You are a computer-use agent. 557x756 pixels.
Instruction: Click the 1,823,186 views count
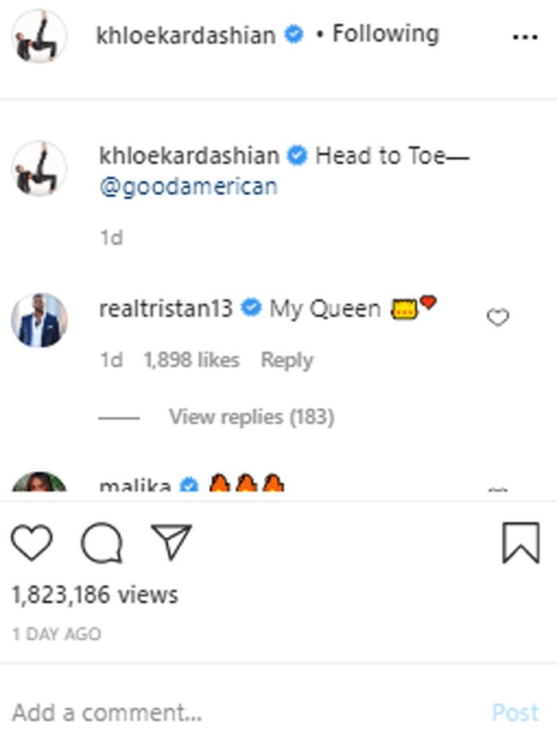pos(95,594)
